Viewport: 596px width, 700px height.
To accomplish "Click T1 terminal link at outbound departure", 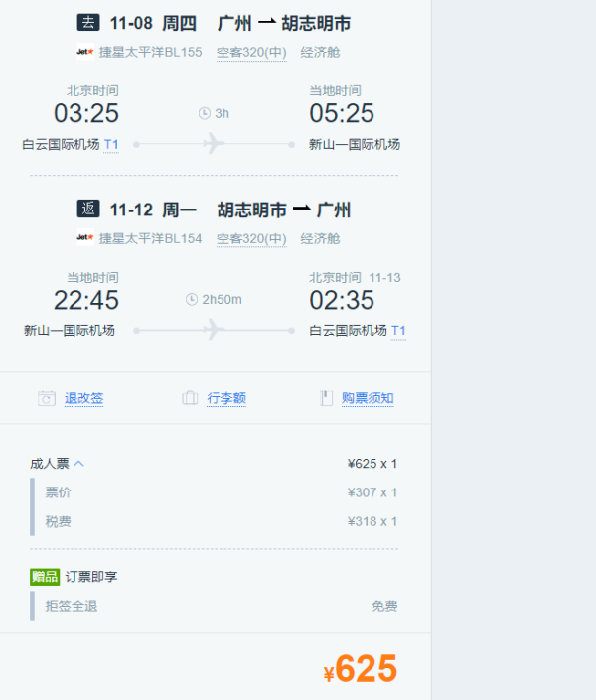I will click(111, 145).
